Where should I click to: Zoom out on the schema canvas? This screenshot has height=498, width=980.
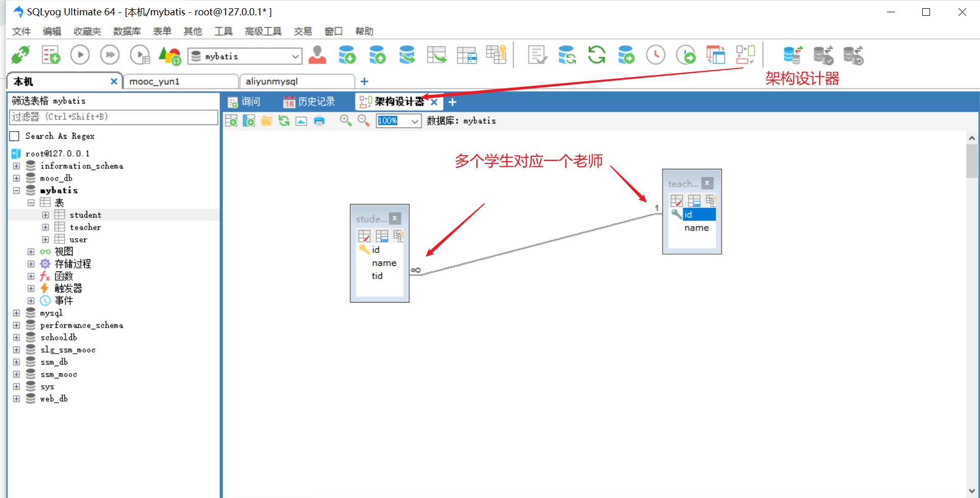click(x=363, y=121)
